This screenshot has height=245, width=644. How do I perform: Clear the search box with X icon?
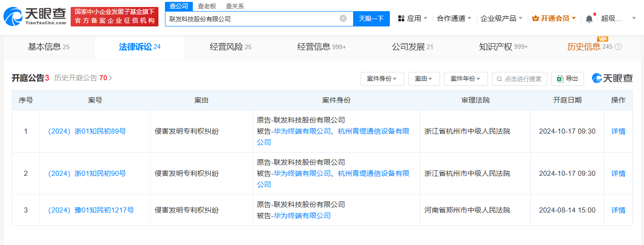point(343,19)
